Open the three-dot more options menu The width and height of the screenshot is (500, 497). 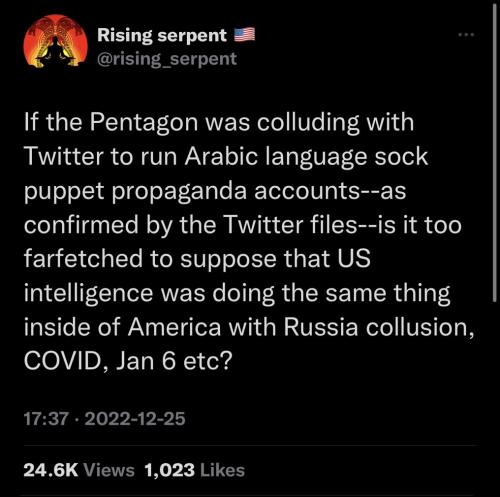point(466,34)
